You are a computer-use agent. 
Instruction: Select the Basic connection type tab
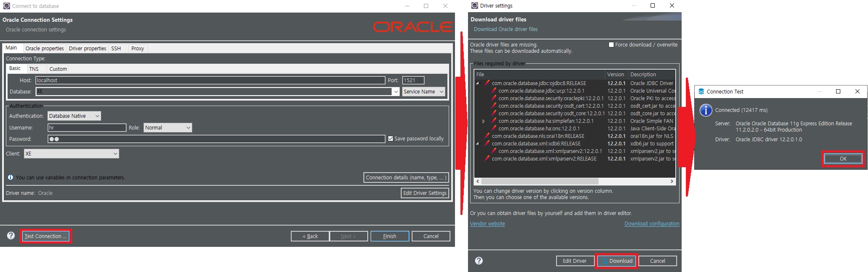[15, 68]
